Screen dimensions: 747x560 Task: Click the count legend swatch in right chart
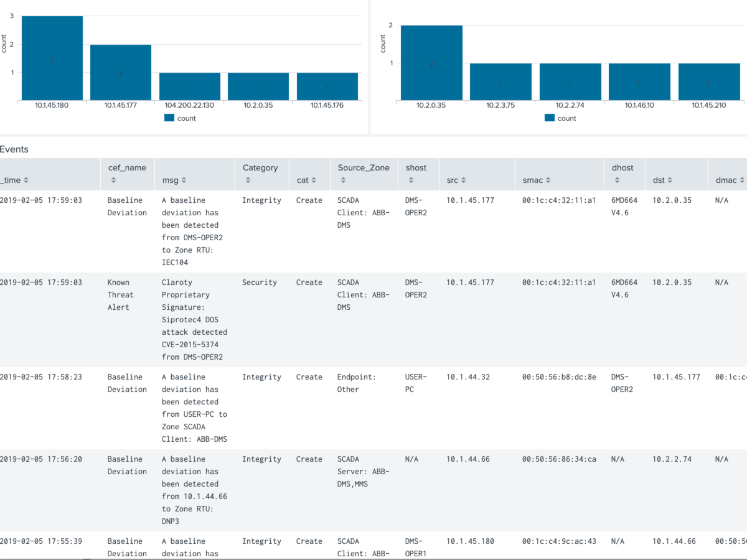coord(549,118)
